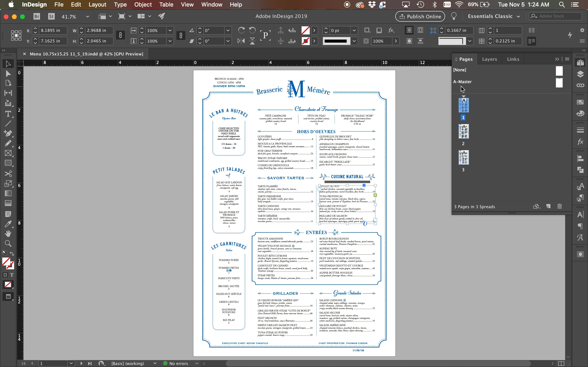Select the Eyedropper tool
The image size is (588, 367).
click(x=8, y=224)
